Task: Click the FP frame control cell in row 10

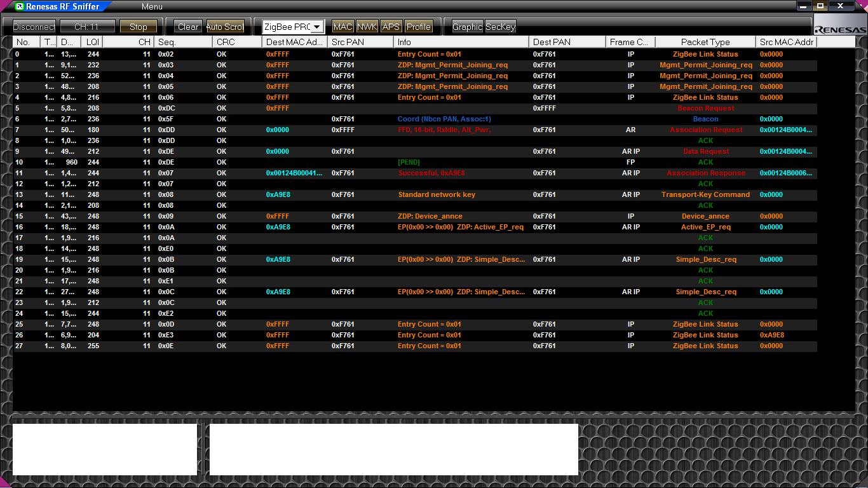Action: pos(630,163)
